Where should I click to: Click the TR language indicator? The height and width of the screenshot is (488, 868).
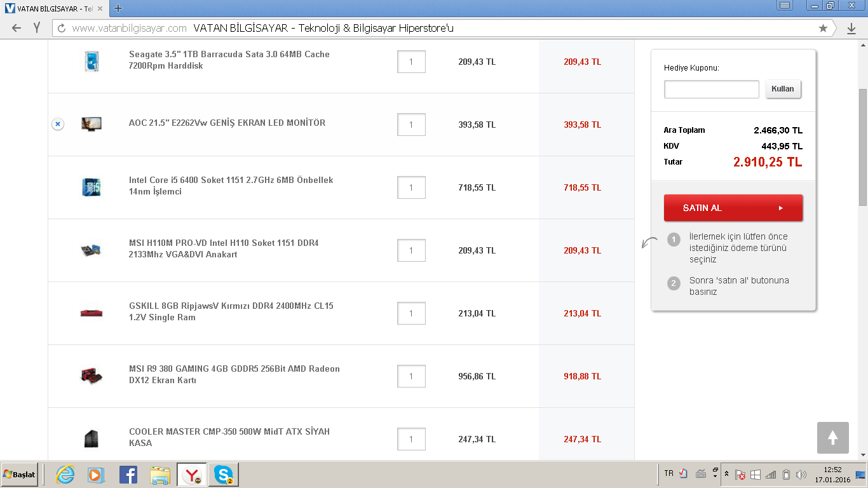coord(668,473)
